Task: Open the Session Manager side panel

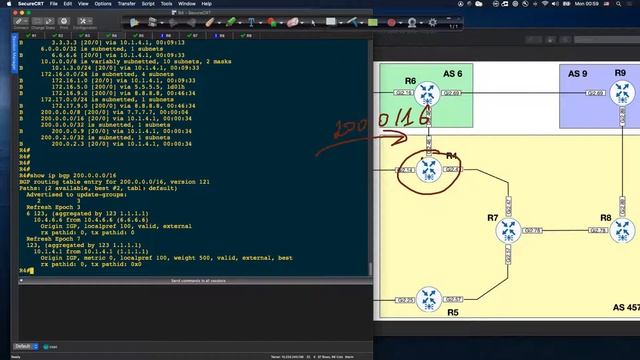Action: click(14, 53)
